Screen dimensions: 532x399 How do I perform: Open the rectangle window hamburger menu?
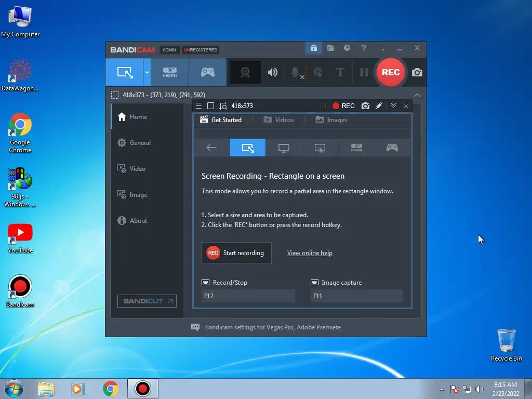(199, 106)
